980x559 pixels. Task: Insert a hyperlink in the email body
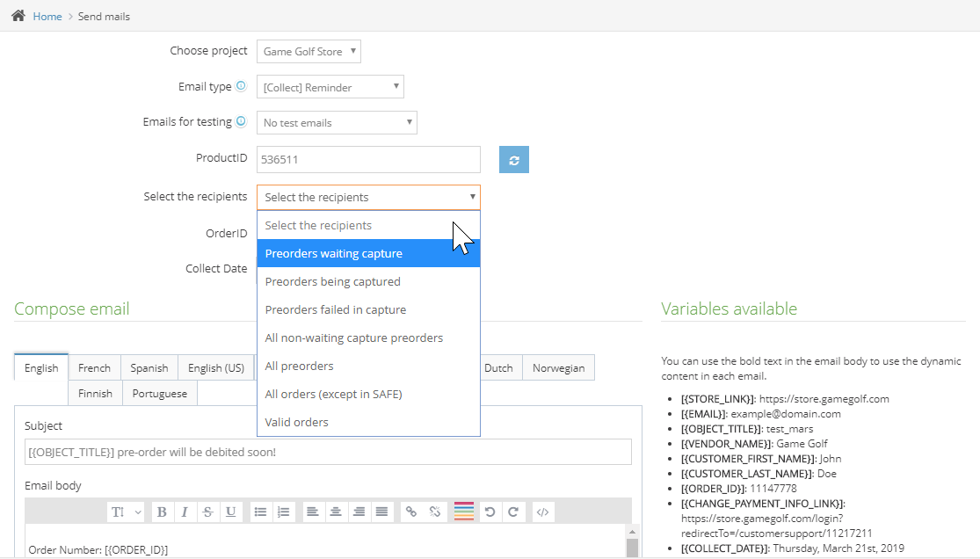[412, 512]
